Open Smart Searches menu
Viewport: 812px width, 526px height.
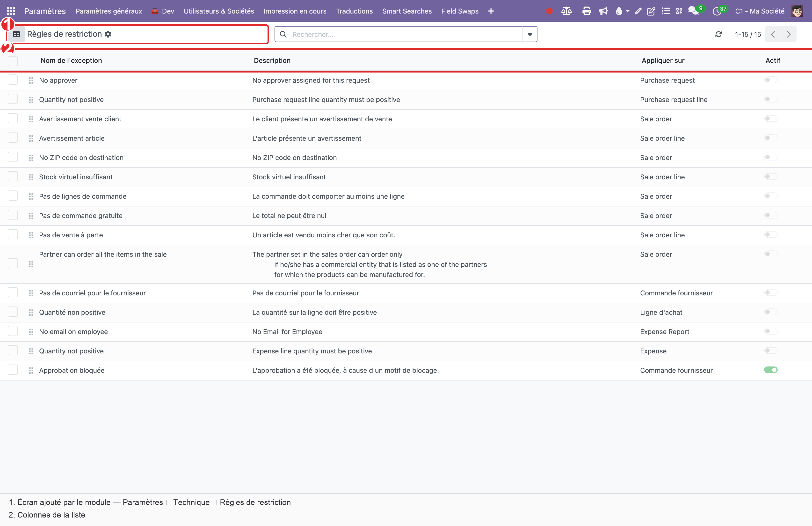tap(407, 11)
